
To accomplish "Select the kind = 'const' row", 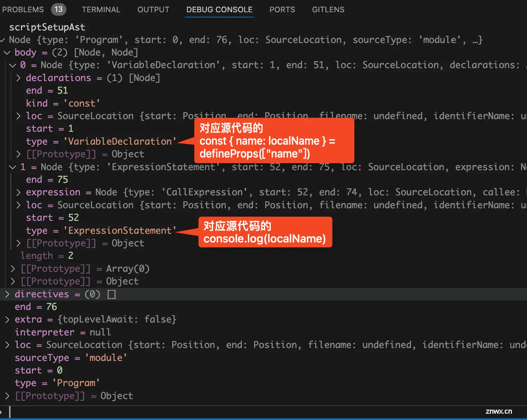I will pyautogui.click(x=63, y=103).
